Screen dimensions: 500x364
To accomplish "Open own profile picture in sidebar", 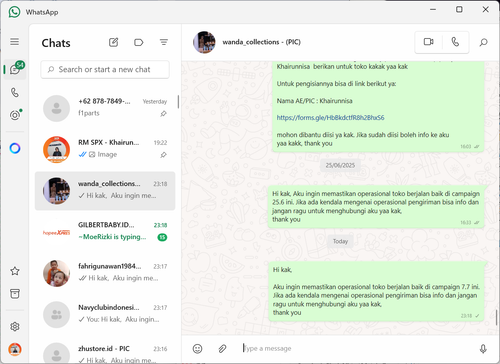I will point(15,349).
